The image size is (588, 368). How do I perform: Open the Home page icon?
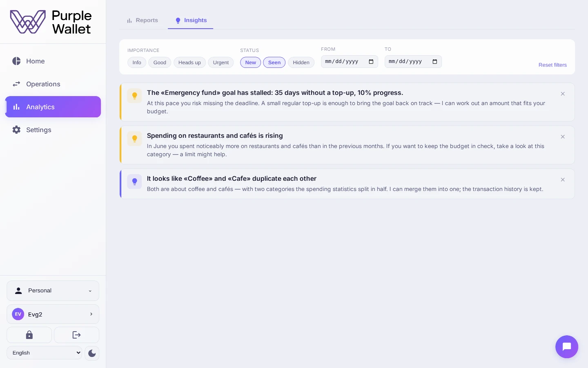16,61
